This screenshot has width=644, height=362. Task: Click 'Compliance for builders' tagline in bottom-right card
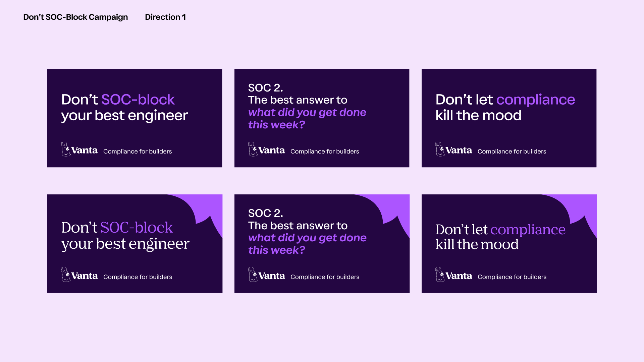pos(512,277)
